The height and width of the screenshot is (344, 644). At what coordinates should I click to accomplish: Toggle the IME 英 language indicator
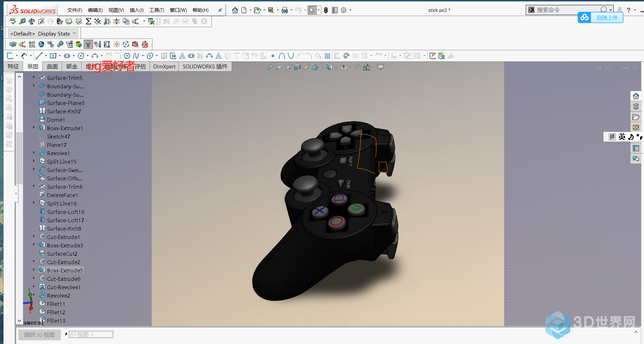pos(622,137)
